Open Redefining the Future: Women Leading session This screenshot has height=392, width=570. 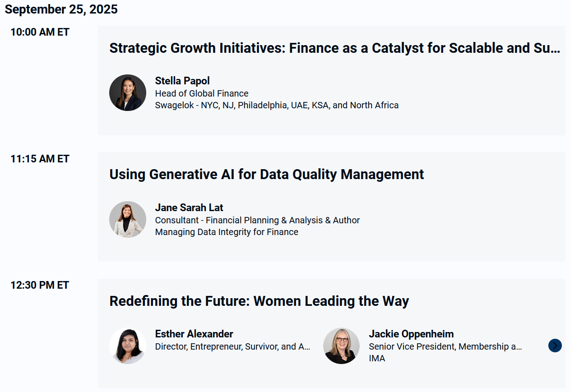260,301
